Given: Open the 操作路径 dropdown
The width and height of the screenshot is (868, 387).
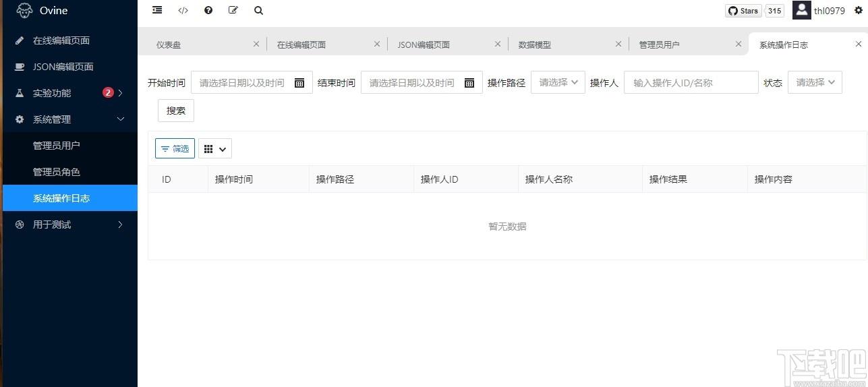Looking at the screenshot, I should [558, 82].
